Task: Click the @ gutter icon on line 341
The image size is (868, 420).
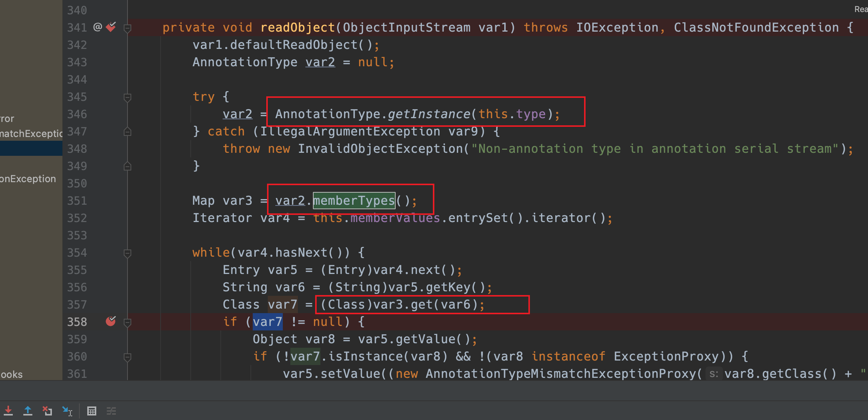Action: (x=97, y=27)
